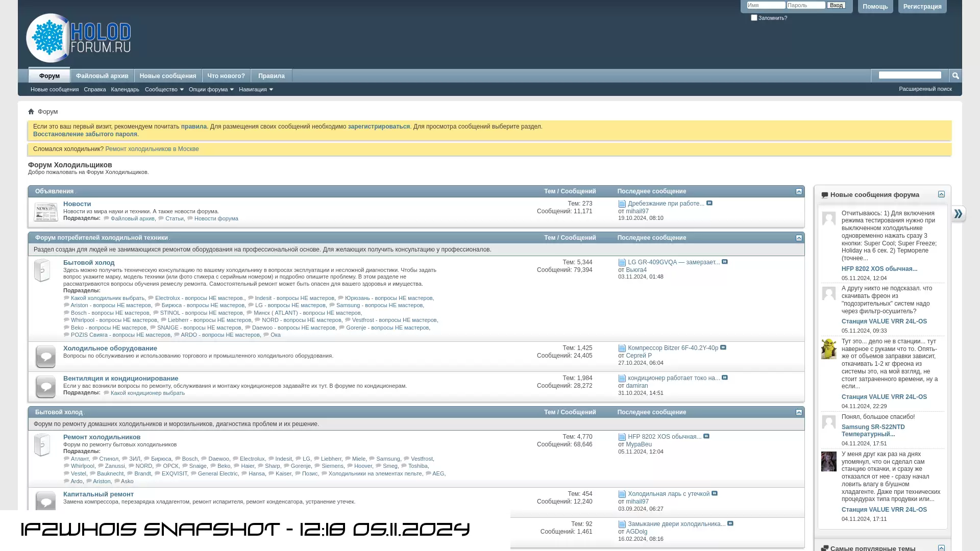Go to last post arrow for кондиционер работает
The image size is (980, 551).
(x=725, y=378)
